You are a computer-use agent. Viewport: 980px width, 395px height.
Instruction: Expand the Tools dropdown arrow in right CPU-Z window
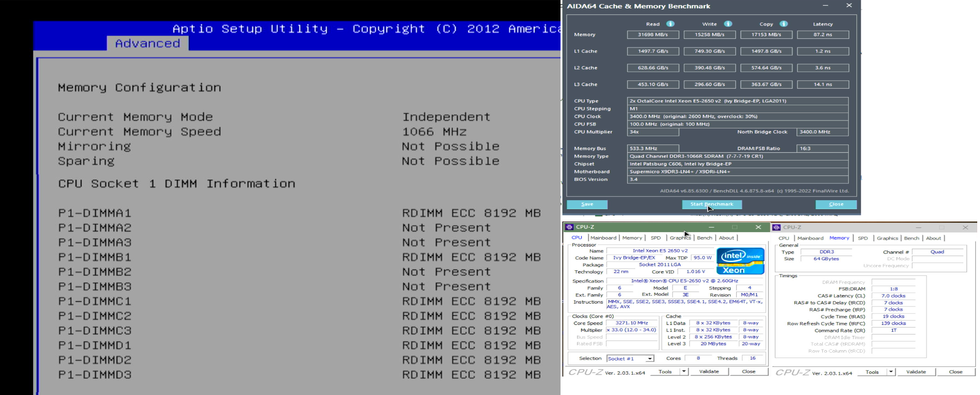point(891,372)
